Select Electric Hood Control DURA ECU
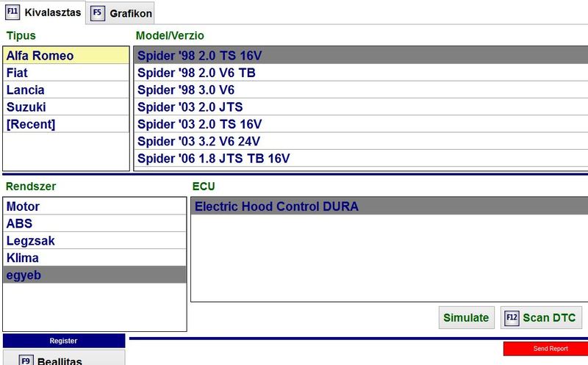Image resolution: width=588 pixels, height=365 pixels. 390,206
